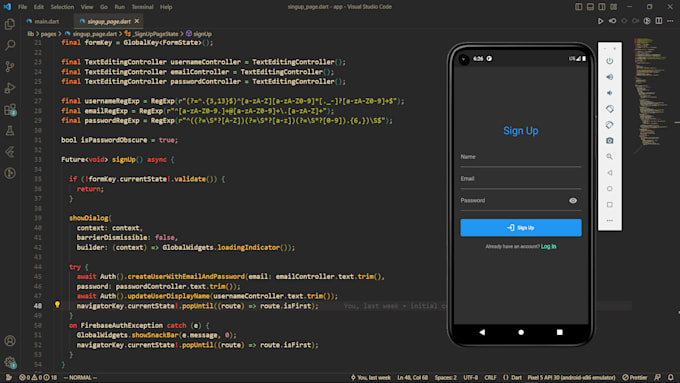Open the Extensions view
Screen dimensions: 680x383
coord(10,109)
